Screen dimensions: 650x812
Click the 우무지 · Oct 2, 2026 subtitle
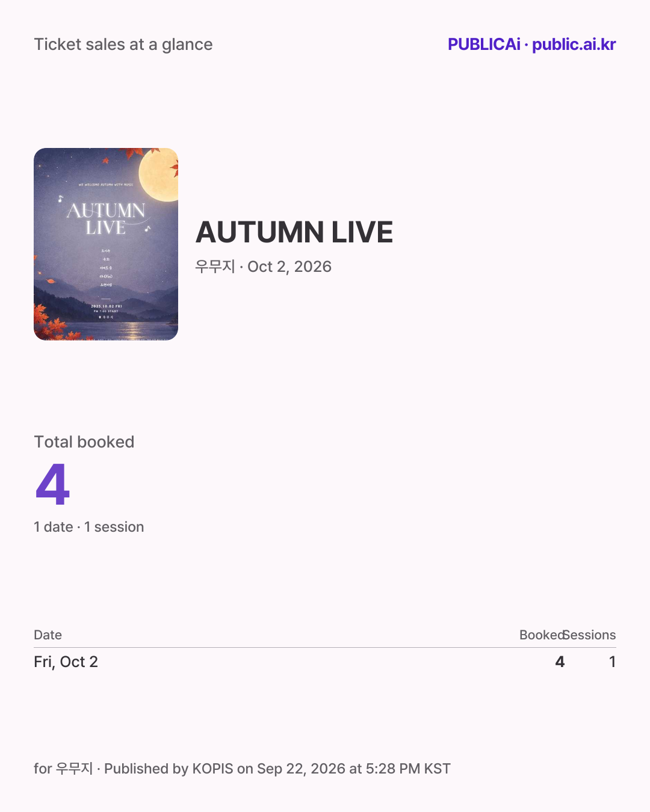[263, 266]
